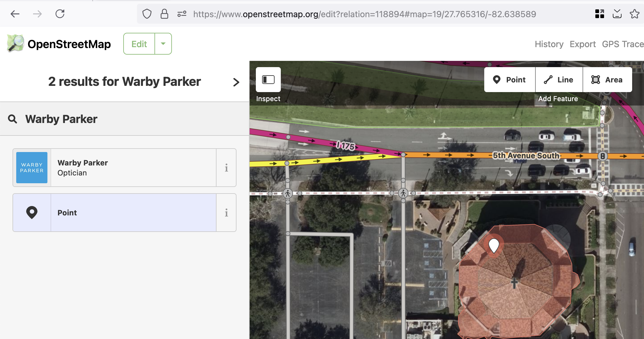Select the cross symbol on church roof
This screenshot has width=644, height=339.
514,283
